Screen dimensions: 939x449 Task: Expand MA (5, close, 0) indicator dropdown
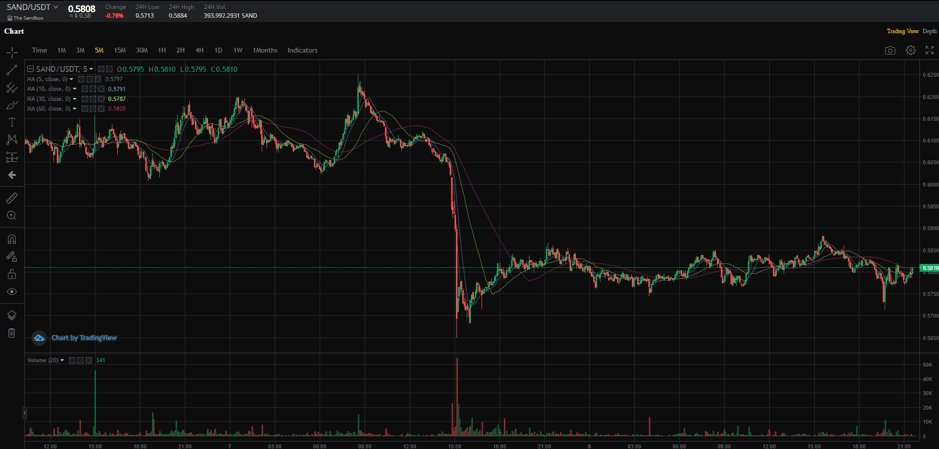pos(72,79)
